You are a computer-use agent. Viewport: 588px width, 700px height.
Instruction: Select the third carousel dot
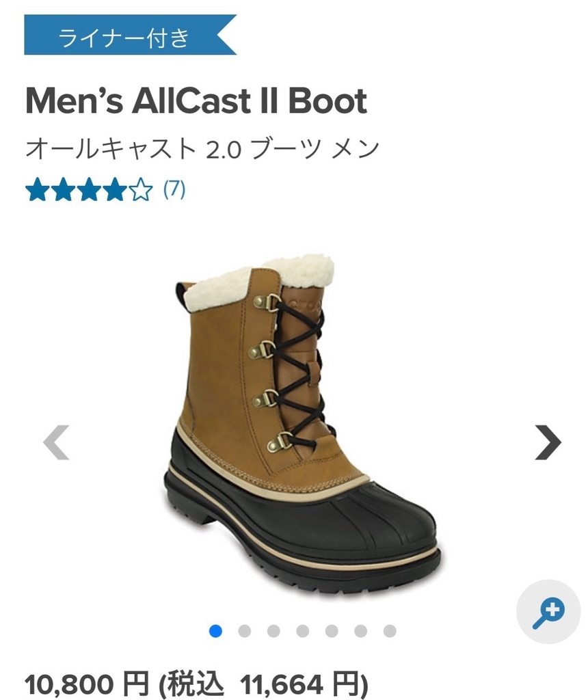point(273,631)
